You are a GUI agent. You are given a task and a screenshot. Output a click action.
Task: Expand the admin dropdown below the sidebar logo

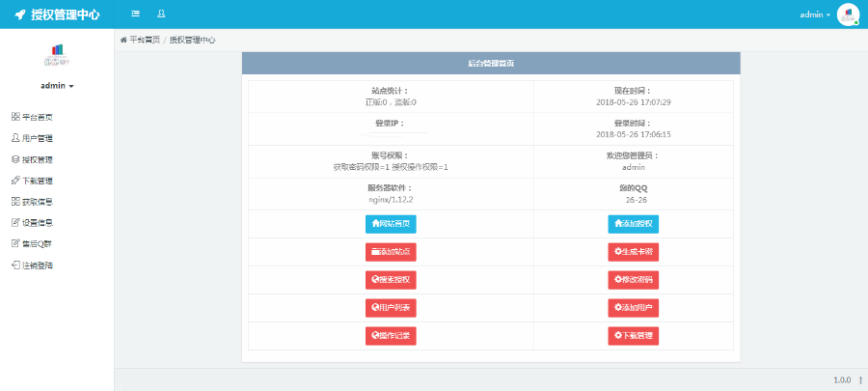57,86
